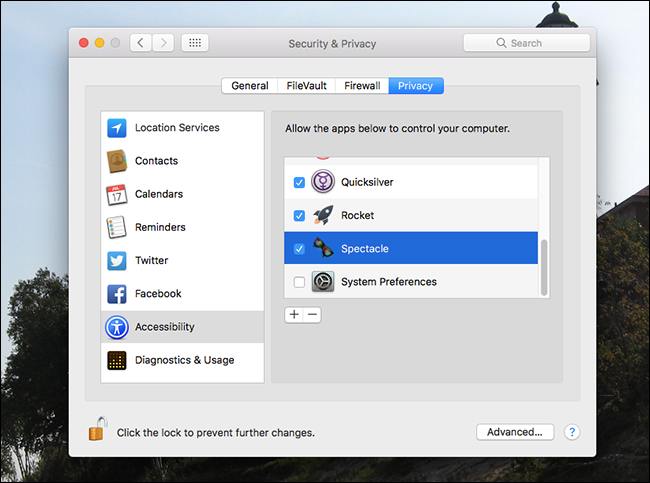
Task: Select the Accessibility text label
Action: (x=165, y=327)
